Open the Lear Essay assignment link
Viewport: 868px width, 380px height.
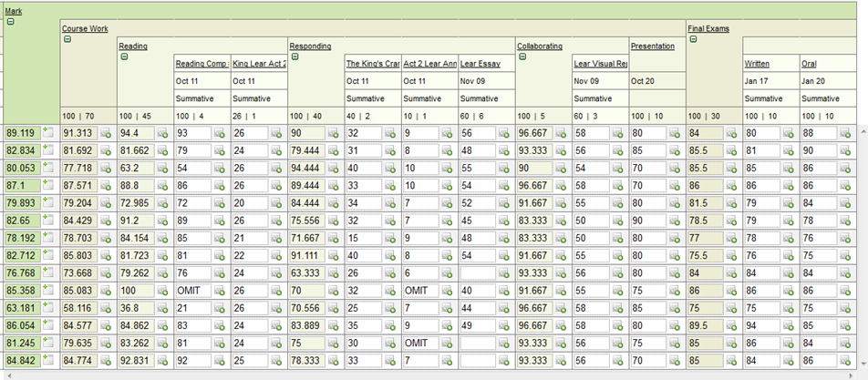tap(480, 64)
